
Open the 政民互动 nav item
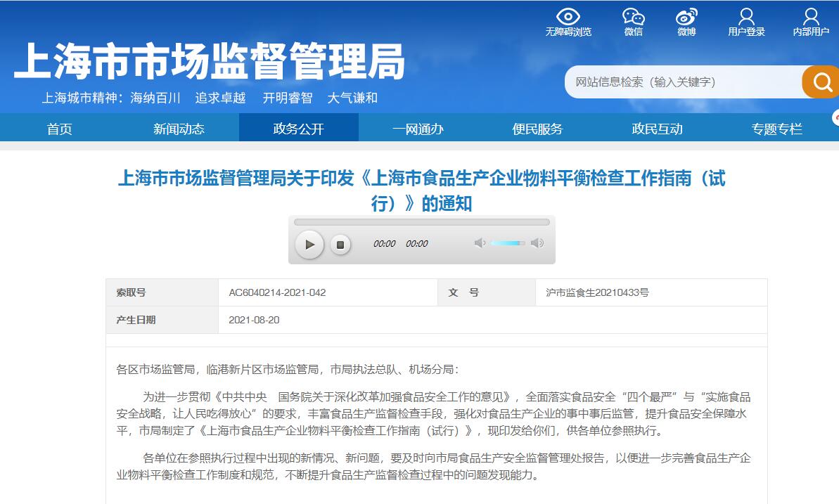(x=657, y=129)
